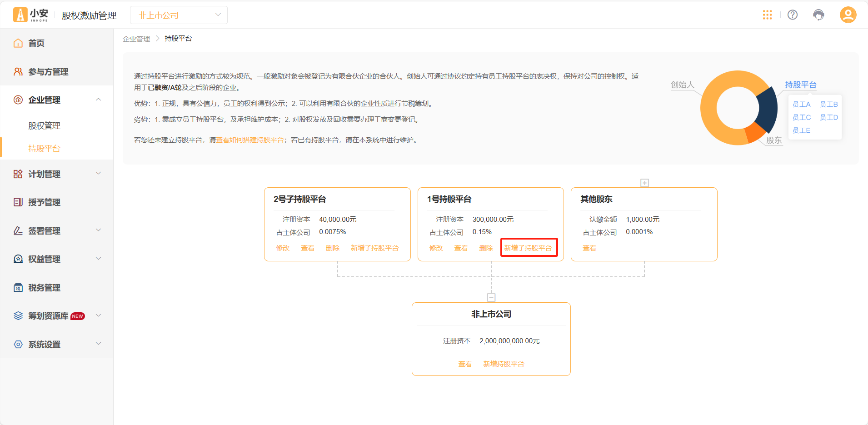Screen dimensions: 868x425
Task: Open the user avatar menu
Action: click(x=848, y=15)
